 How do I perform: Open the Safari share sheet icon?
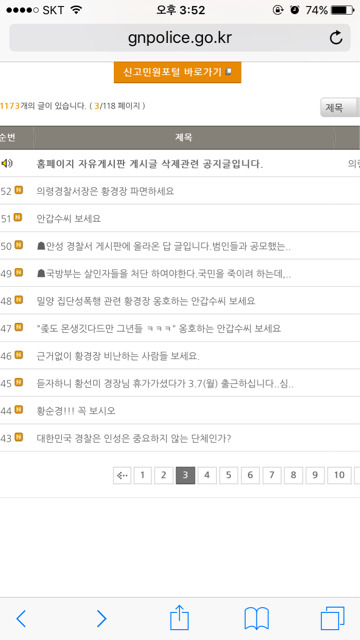pyautogui.click(x=180, y=617)
